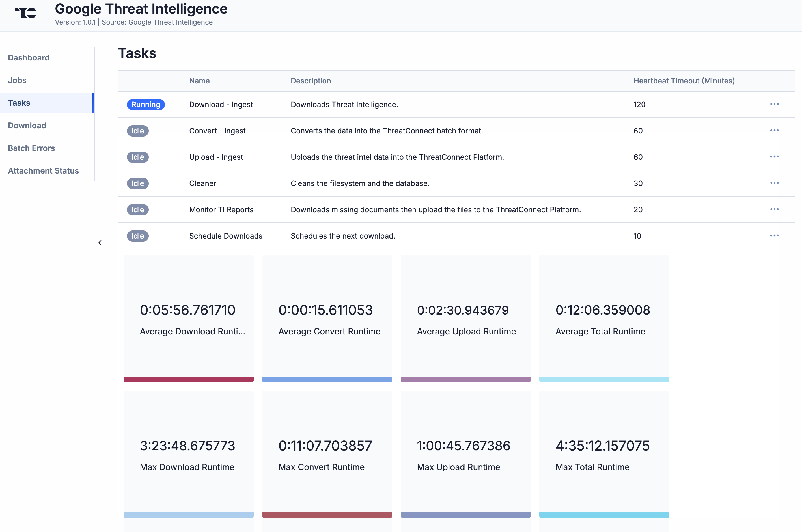Open the actions menu for Download - Ingest task
The image size is (802, 532).
click(x=775, y=105)
